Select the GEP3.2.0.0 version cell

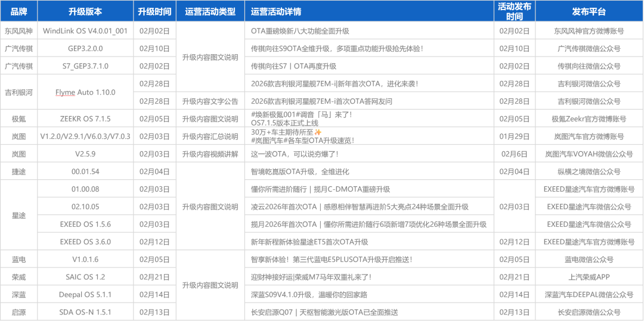[85, 48]
